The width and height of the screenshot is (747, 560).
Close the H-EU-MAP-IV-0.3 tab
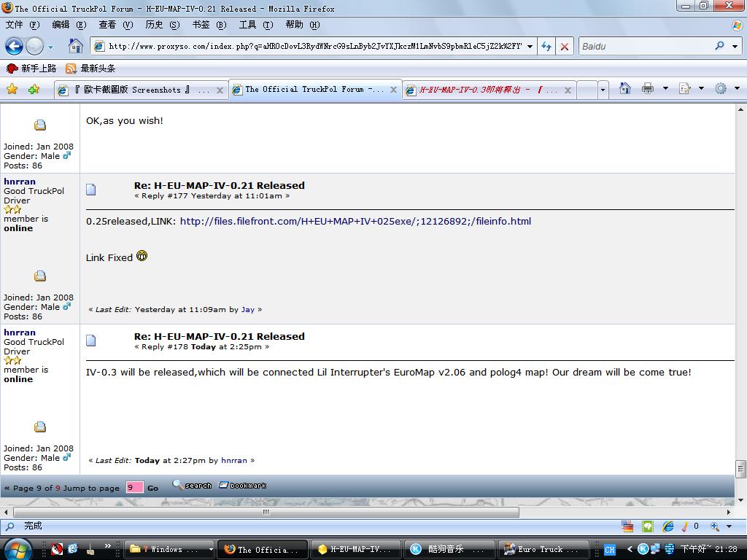(x=568, y=90)
